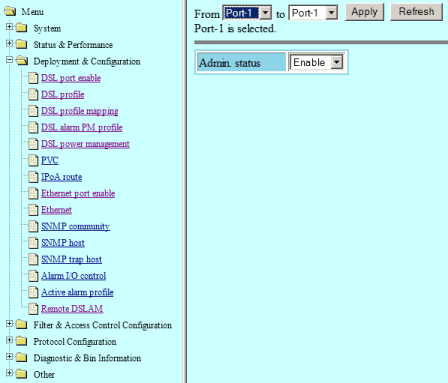Click the Diagnostic & Bin Information folder icon

pyautogui.click(x=22, y=357)
